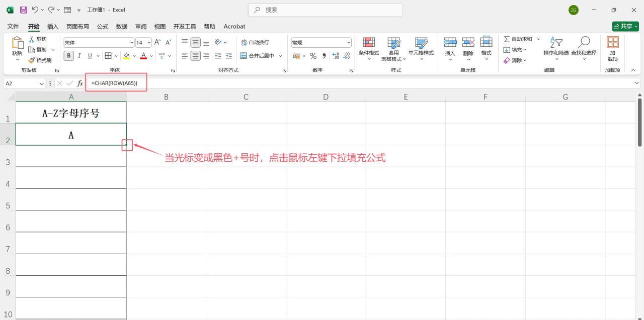
Task: Switch to the Developer (开发工具) tab
Action: (x=185, y=26)
